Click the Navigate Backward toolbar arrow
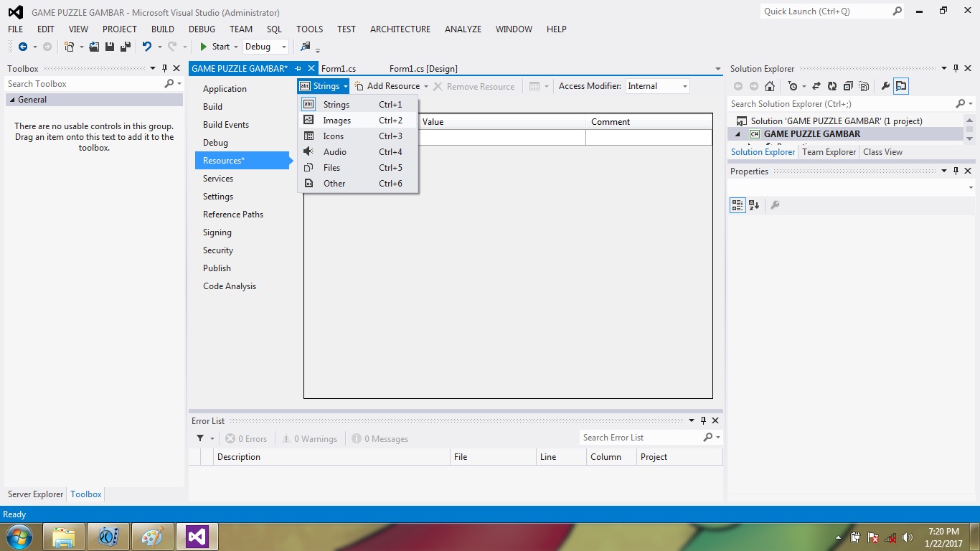Screen dimensions: 980x551 click(22, 47)
